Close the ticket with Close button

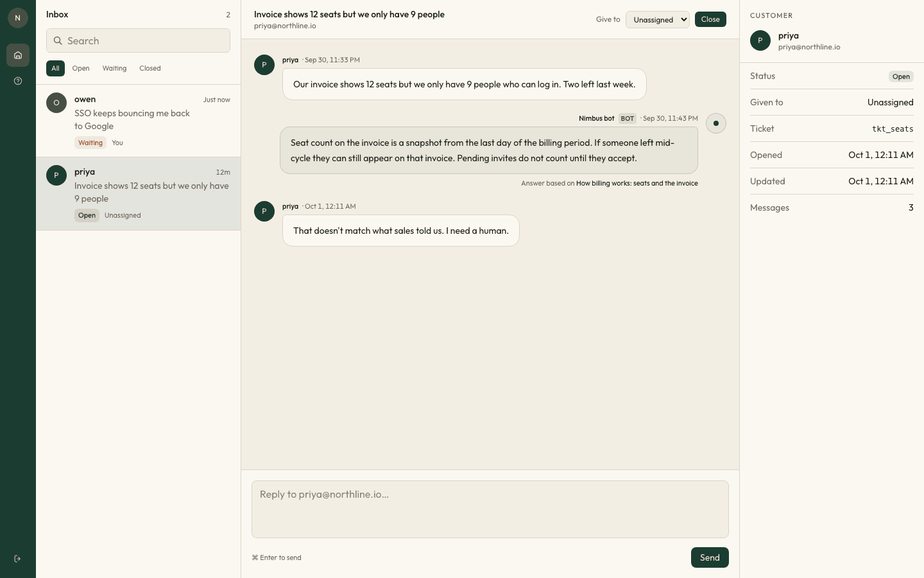coord(710,19)
